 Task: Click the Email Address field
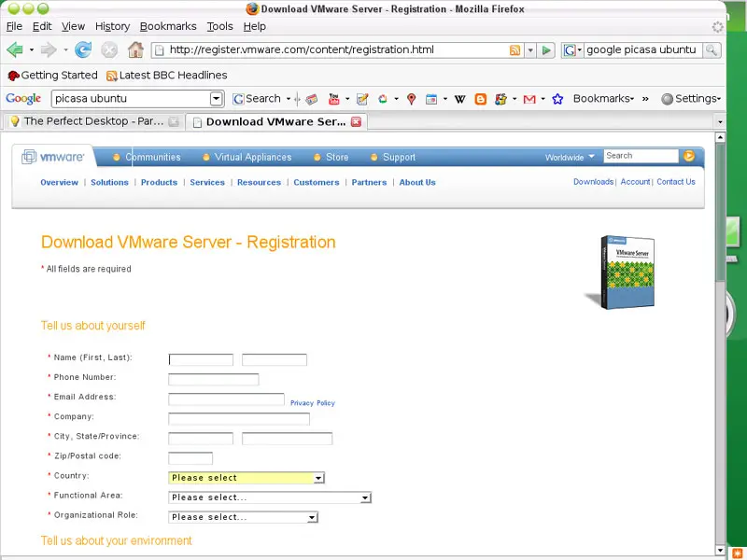pos(226,399)
